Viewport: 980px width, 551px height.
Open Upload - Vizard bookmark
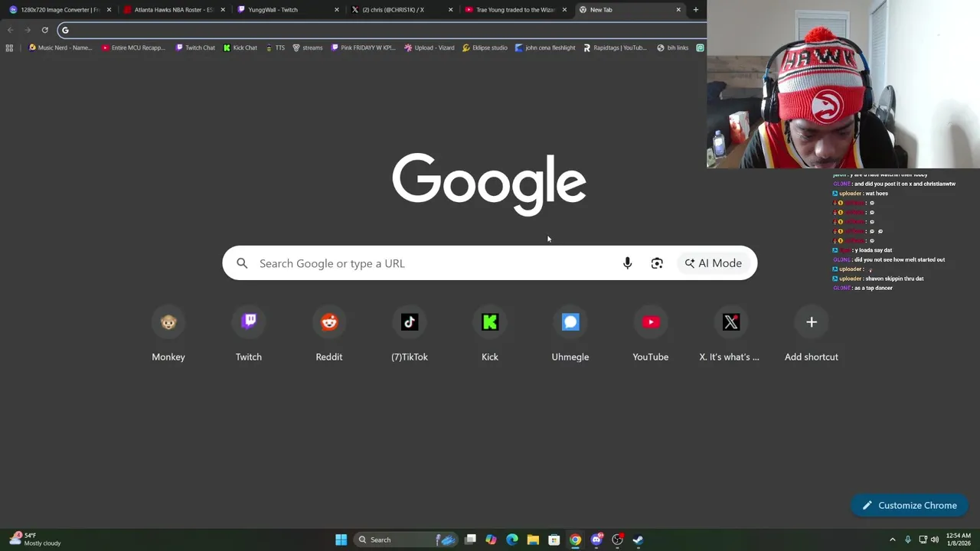[430, 47]
